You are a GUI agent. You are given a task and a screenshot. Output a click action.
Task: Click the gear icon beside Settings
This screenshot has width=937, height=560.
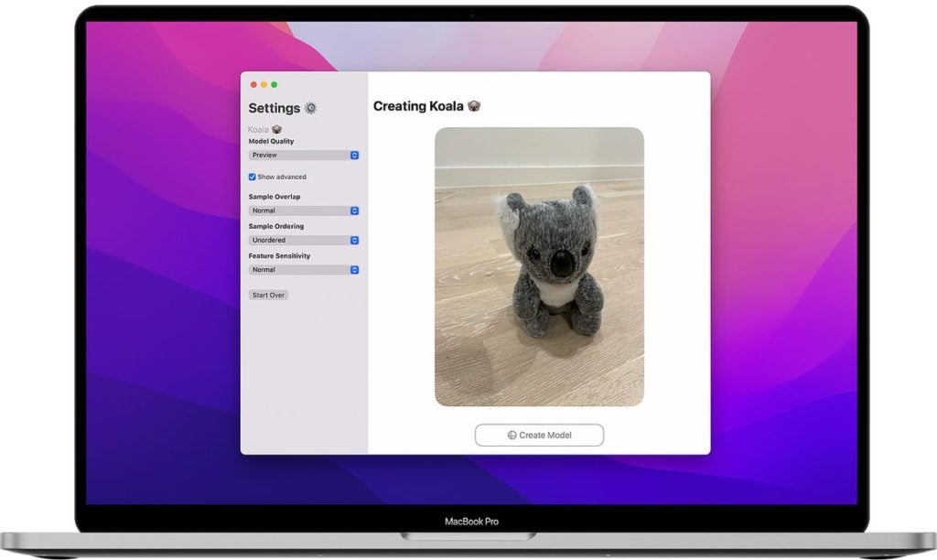click(310, 108)
